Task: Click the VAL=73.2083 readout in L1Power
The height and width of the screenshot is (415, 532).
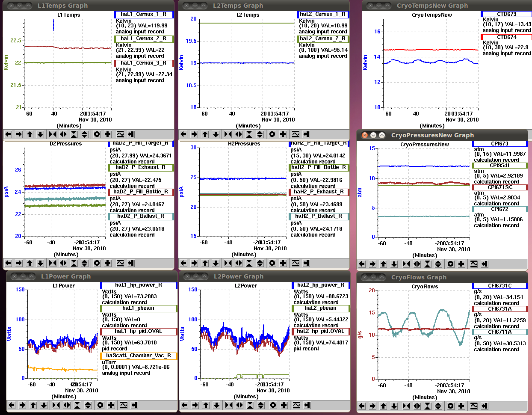Action: (141, 296)
